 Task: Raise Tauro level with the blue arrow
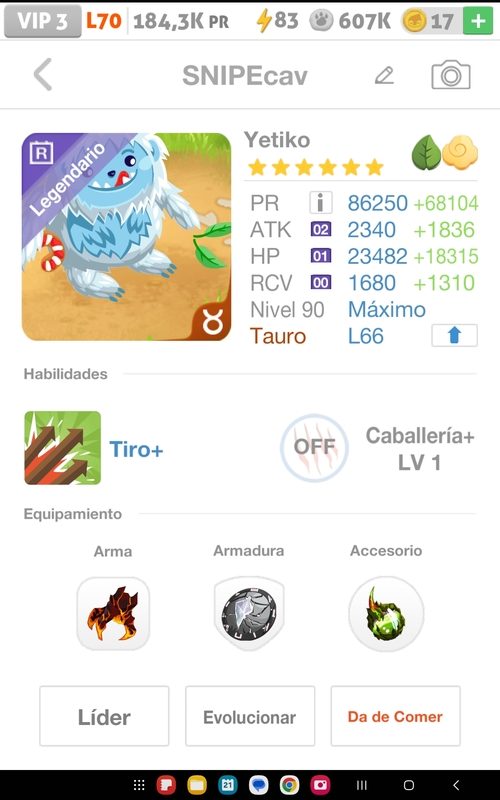tap(454, 336)
